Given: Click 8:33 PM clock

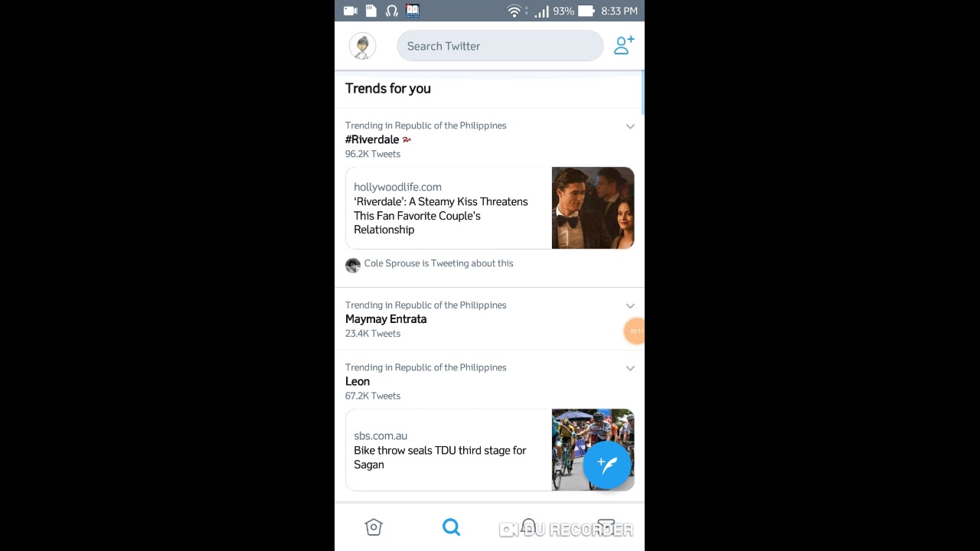Looking at the screenshot, I should click(619, 11).
